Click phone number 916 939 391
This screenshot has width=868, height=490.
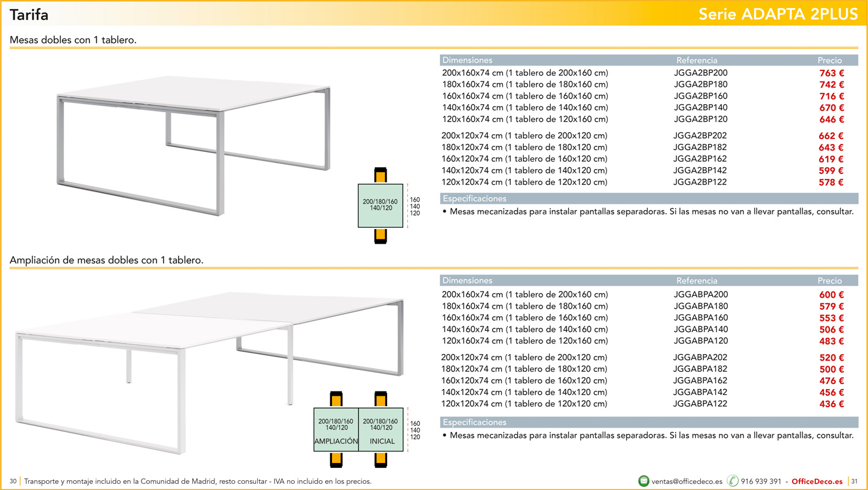pyautogui.click(x=761, y=481)
